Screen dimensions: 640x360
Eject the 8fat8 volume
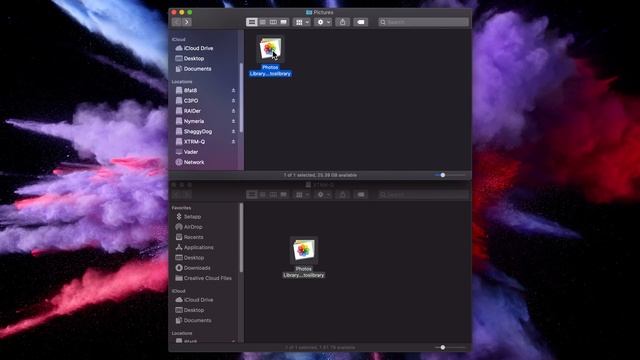coord(233,90)
